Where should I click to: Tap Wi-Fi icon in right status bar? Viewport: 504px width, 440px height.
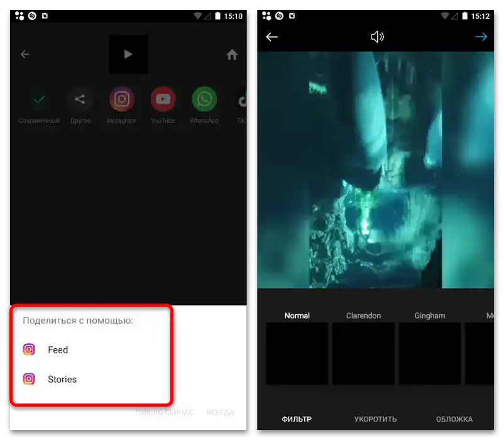(x=445, y=16)
